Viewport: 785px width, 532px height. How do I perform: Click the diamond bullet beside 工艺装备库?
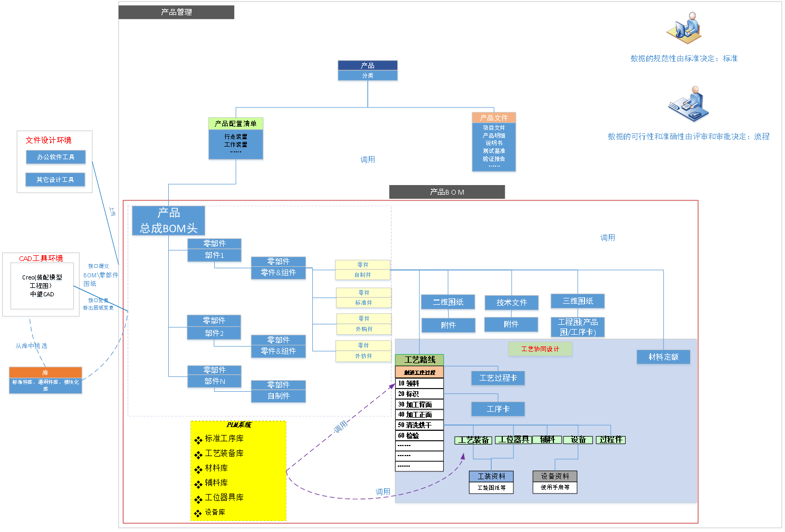(198, 454)
